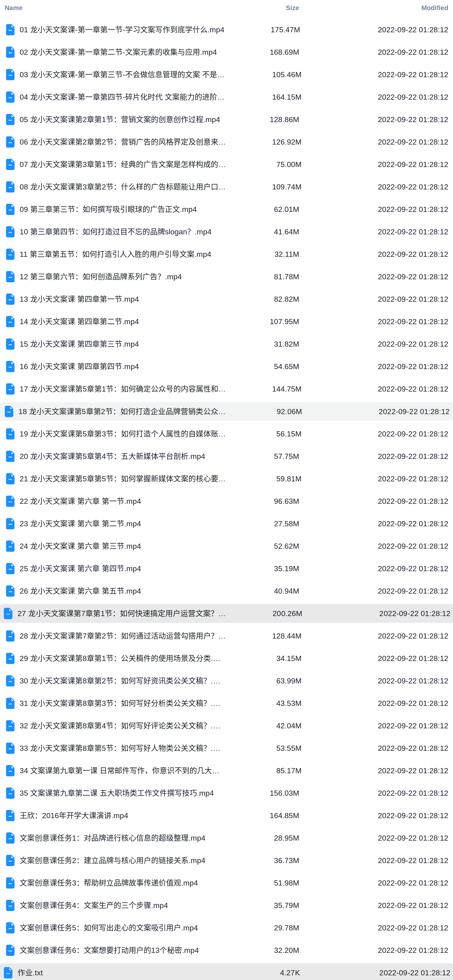The height and width of the screenshot is (980, 453).
Task: Open 34 文案课第九章第一课 日常邮件写作 file
Action: [120, 770]
